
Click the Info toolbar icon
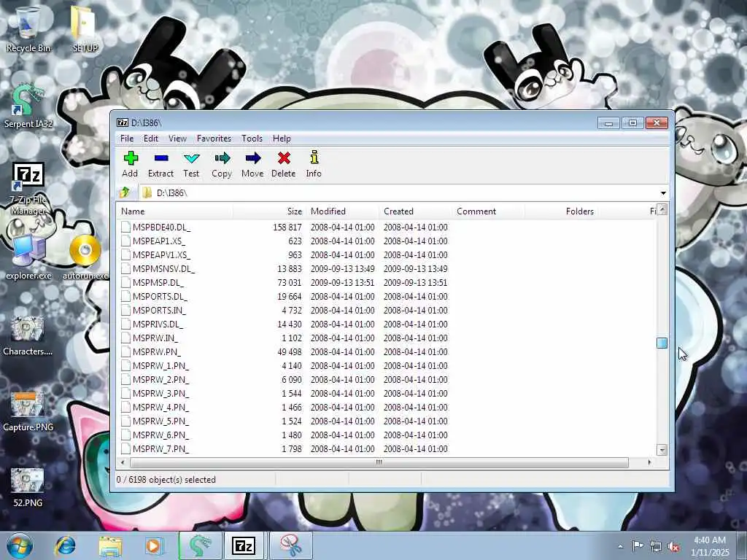tap(314, 157)
